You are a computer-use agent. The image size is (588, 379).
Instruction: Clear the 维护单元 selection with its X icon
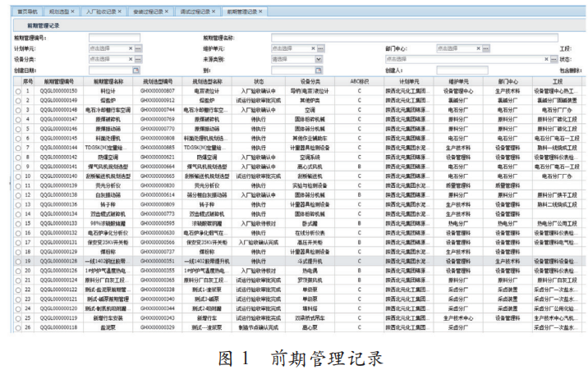pyautogui.click(x=312, y=49)
